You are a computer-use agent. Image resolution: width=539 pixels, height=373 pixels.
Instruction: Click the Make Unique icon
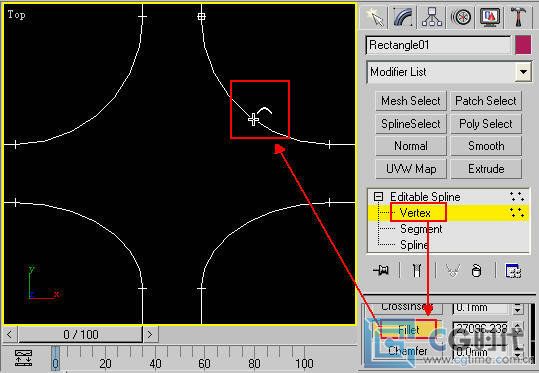(x=452, y=271)
